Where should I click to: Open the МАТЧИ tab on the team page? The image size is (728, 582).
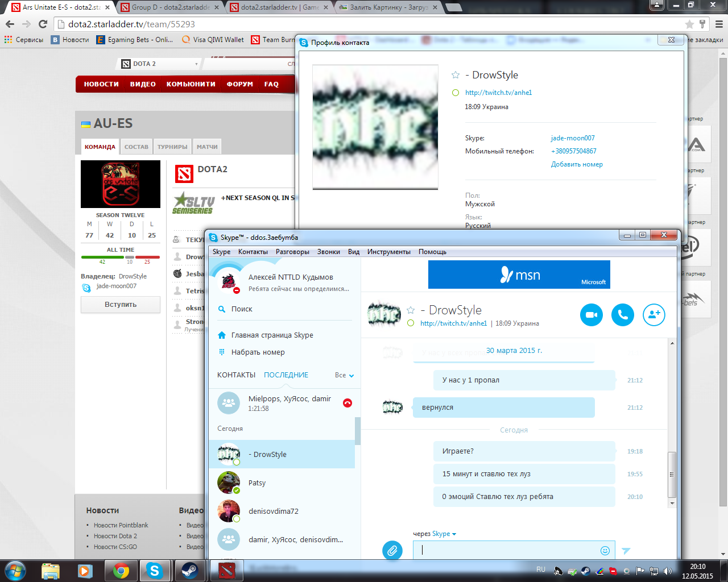click(207, 147)
